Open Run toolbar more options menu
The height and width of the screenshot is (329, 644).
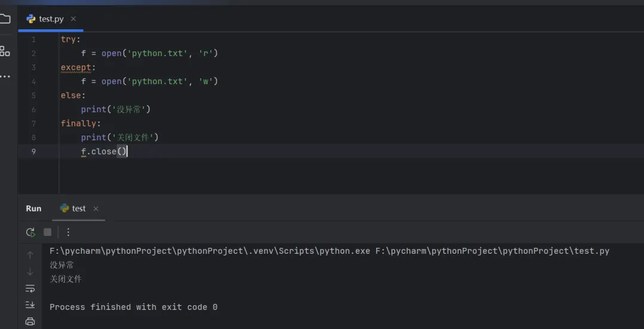[x=68, y=232]
